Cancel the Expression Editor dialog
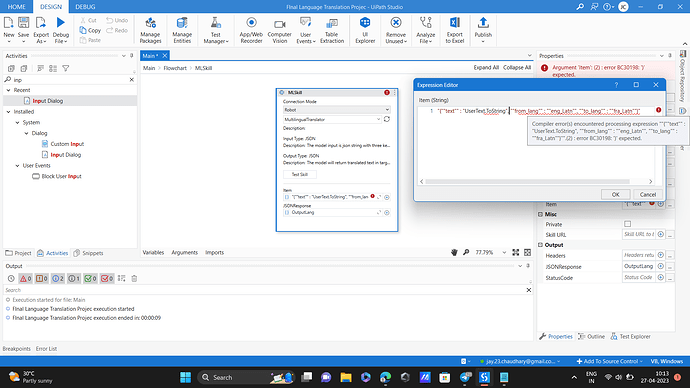The image size is (690, 388). 648,194
